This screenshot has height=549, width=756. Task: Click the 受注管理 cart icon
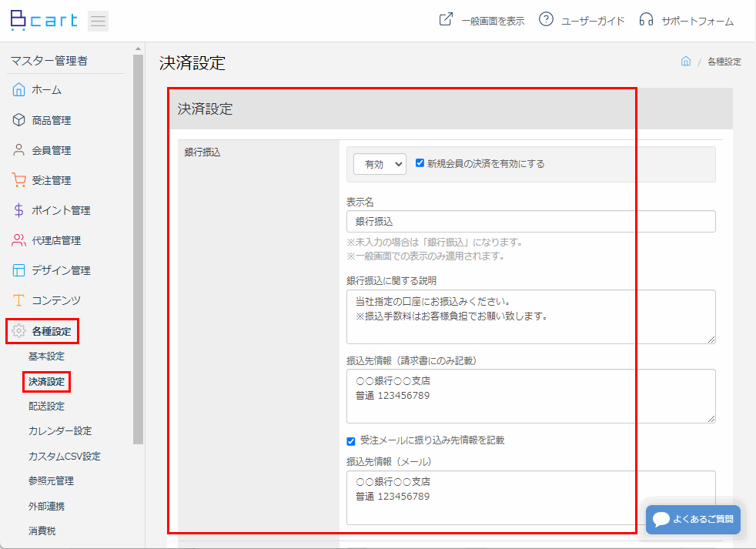click(18, 180)
